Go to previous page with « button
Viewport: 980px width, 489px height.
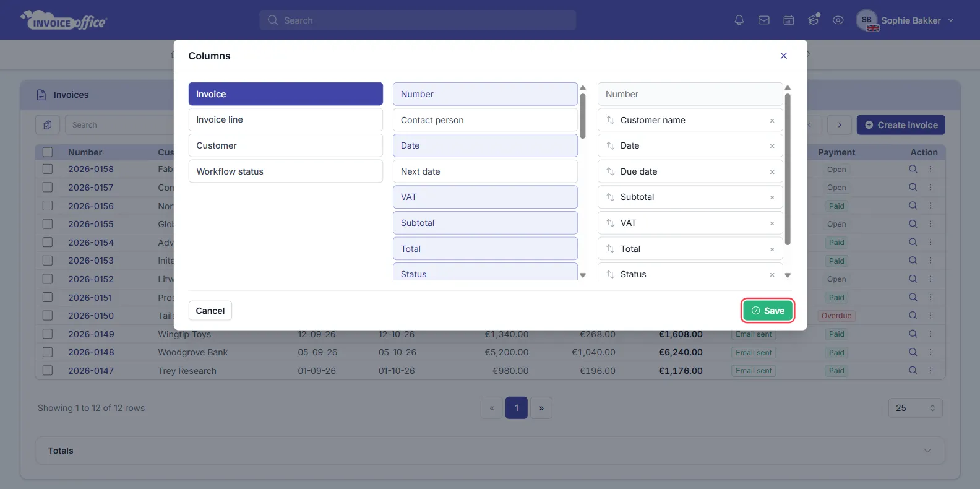coord(492,408)
